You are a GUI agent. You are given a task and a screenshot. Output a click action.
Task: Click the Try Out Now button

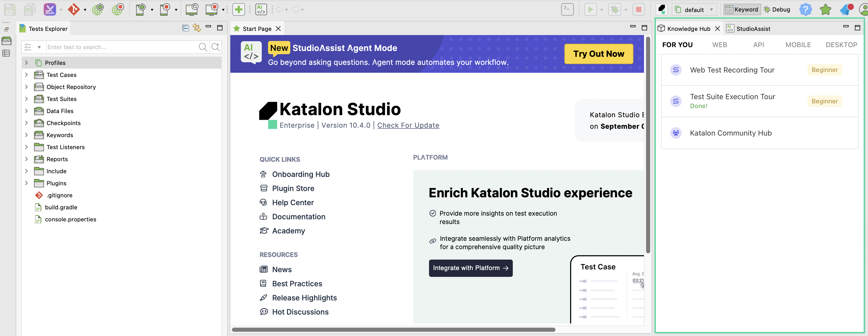(598, 54)
